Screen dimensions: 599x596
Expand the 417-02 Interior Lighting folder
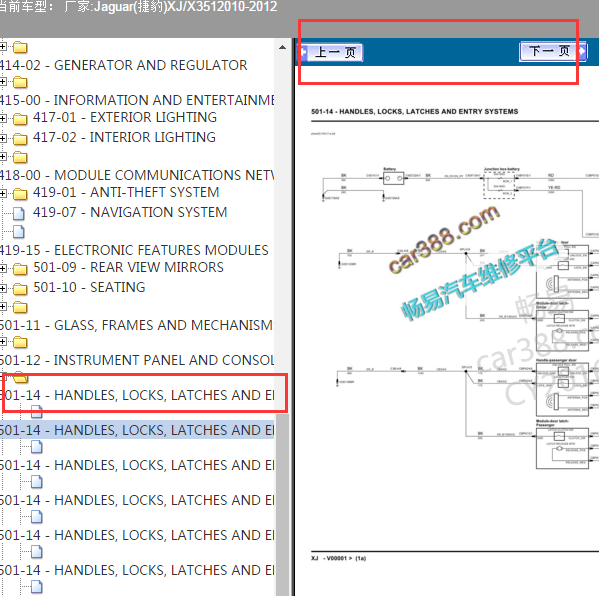click(x=3, y=138)
